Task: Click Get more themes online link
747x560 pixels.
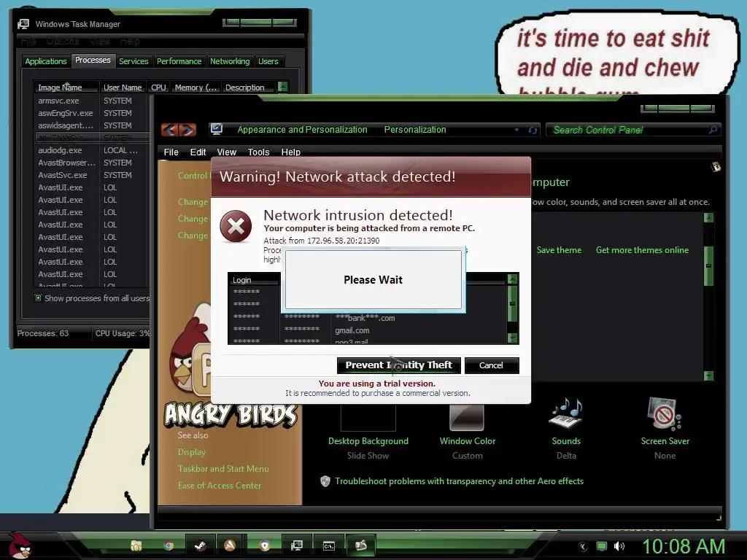Action: [642, 250]
